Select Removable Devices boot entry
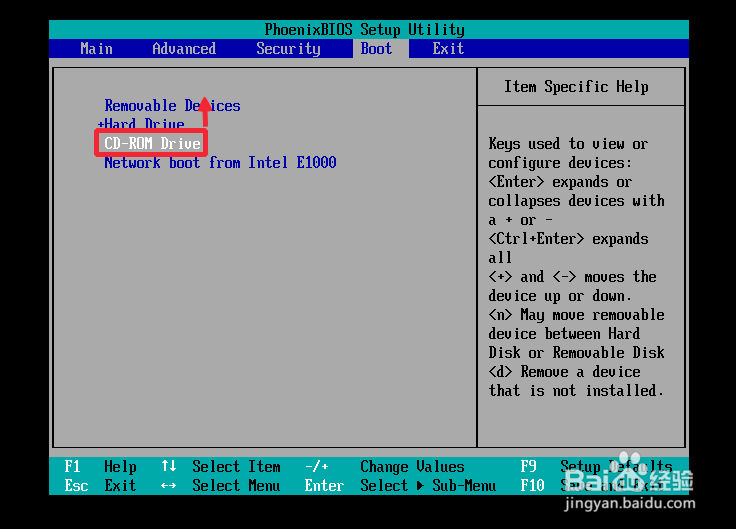Image resolution: width=736 pixels, height=529 pixels. point(172,106)
